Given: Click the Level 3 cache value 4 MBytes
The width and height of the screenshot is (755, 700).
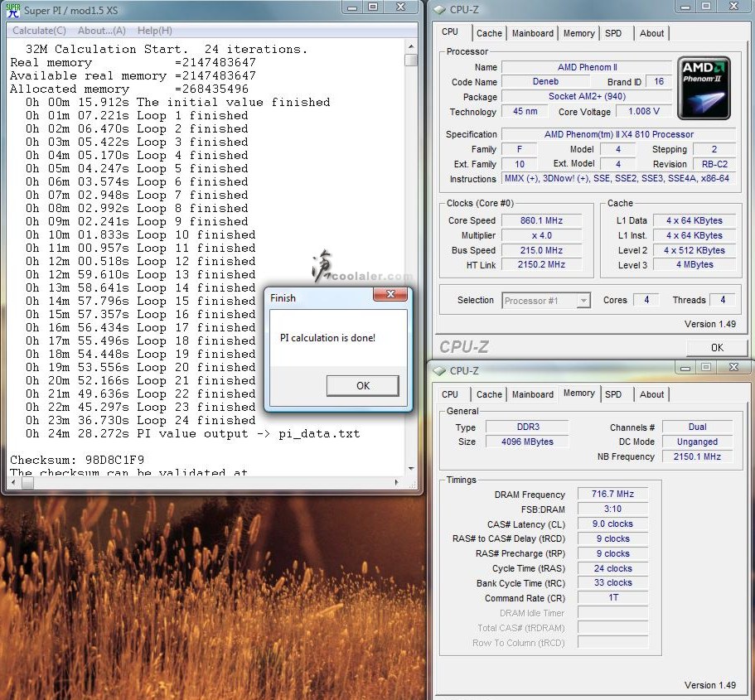Looking at the screenshot, I should (x=694, y=265).
